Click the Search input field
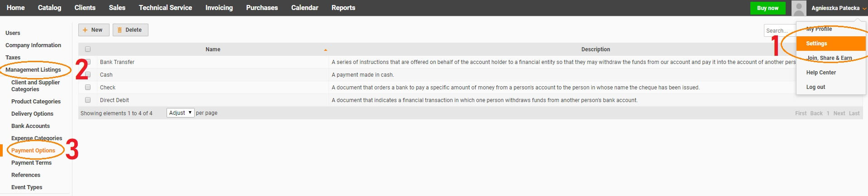The image size is (868, 196). 780,30
